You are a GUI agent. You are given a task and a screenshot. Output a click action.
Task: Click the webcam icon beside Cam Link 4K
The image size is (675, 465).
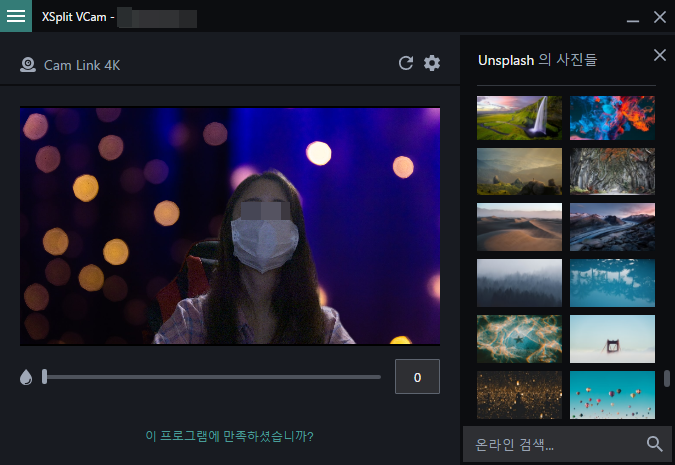(x=28, y=65)
